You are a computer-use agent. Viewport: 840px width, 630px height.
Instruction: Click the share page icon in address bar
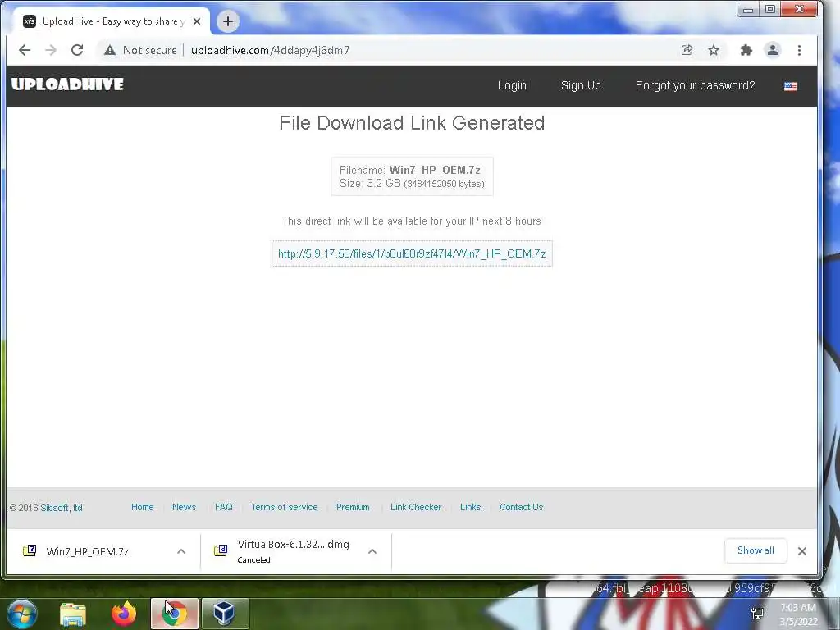[x=687, y=50]
